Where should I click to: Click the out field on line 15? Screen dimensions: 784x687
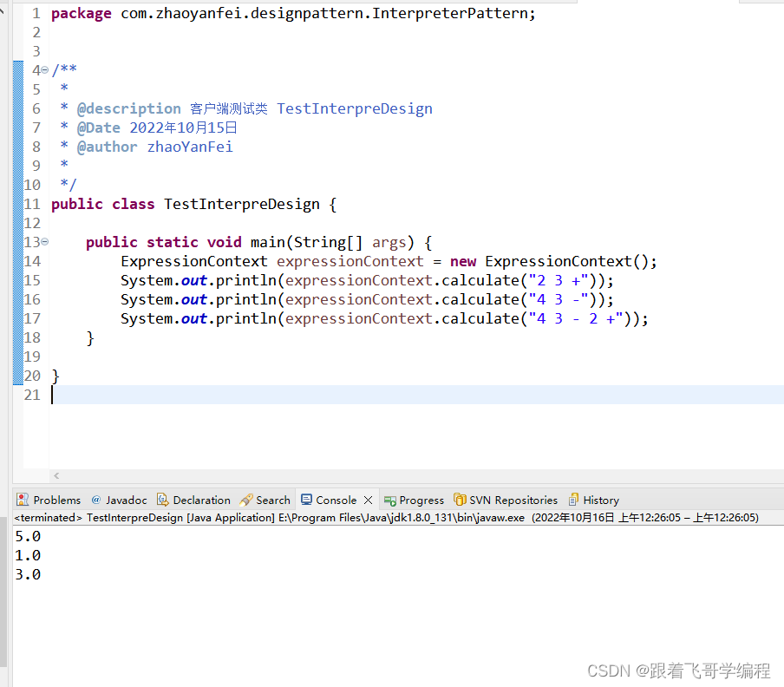point(194,280)
